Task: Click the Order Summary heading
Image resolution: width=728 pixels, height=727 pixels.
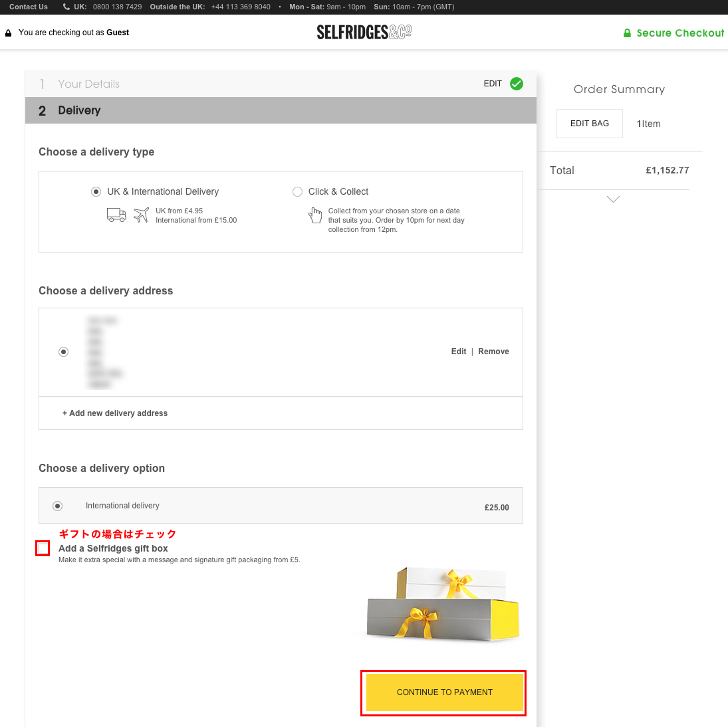Action: coord(619,89)
